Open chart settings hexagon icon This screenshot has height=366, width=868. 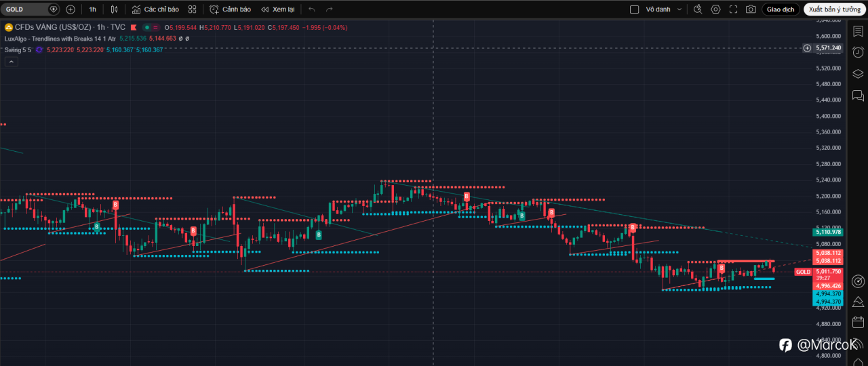[x=715, y=9]
